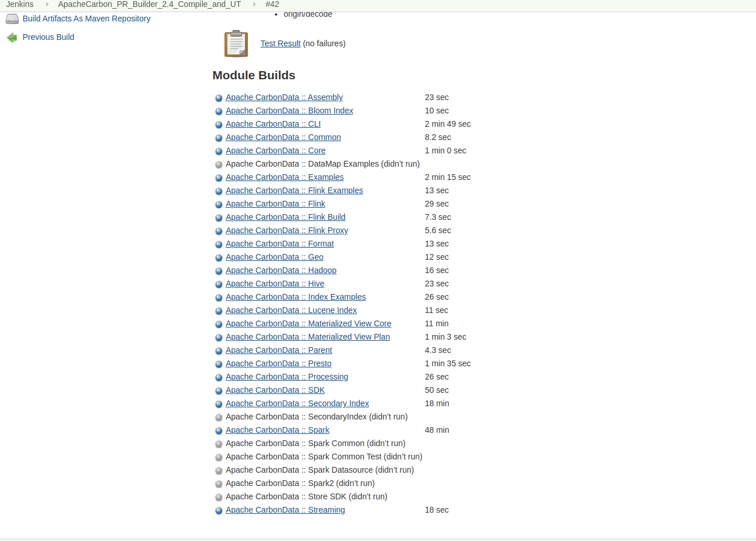Image resolution: width=756 pixels, height=541 pixels.
Task: Click the '1 min 35 sec' Presto duration
Action: 447,363
